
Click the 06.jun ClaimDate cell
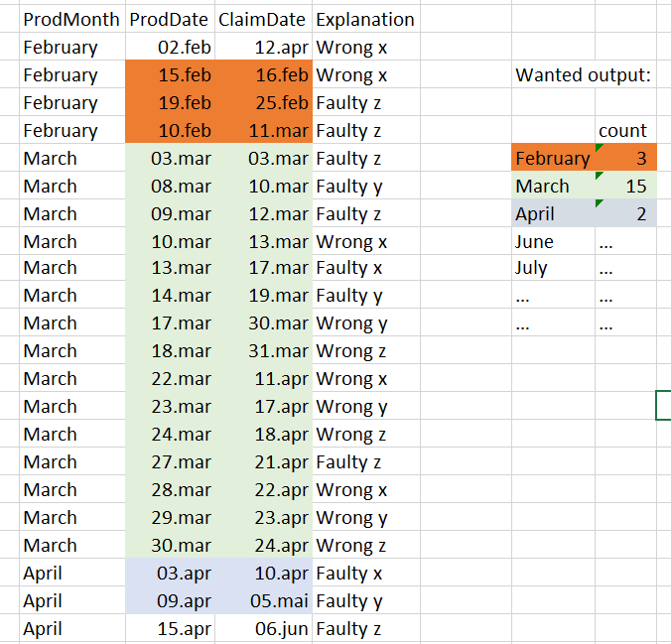tap(263, 628)
